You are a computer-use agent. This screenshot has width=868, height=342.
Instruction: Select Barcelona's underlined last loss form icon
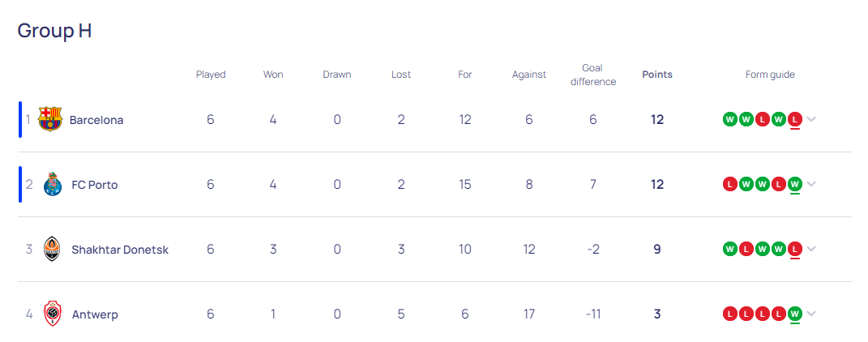[795, 119]
